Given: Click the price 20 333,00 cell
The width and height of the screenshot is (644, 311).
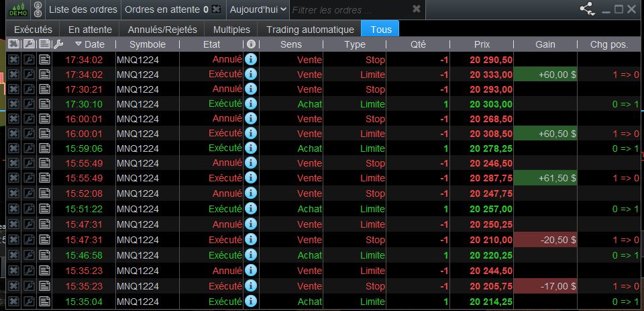Looking at the screenshot, I should click(x=482, y=75).
